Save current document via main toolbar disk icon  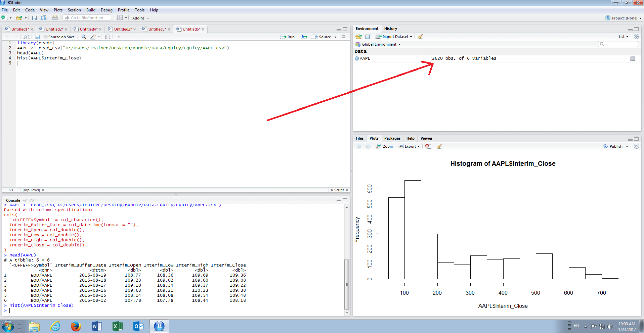click(34, 18)
